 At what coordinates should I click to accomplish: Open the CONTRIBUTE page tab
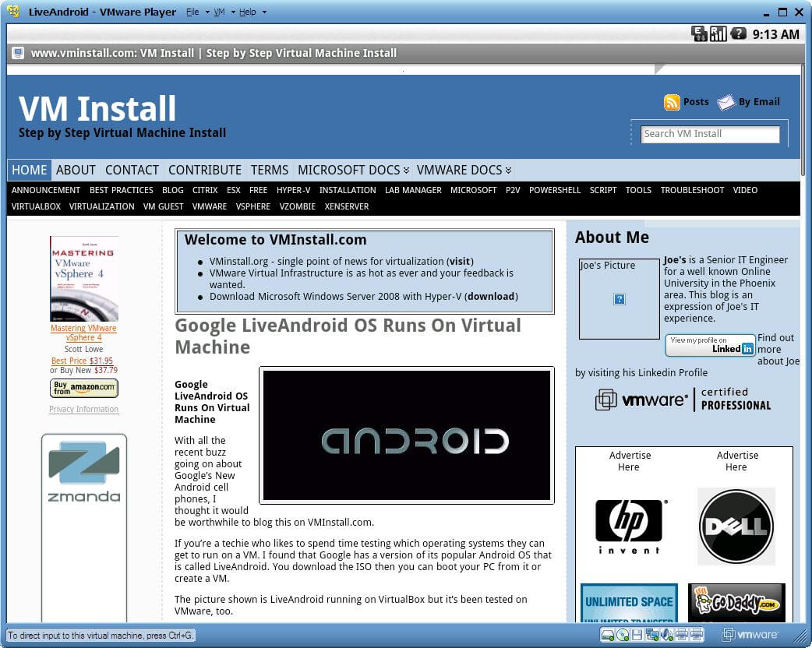(x=205, y=171)
